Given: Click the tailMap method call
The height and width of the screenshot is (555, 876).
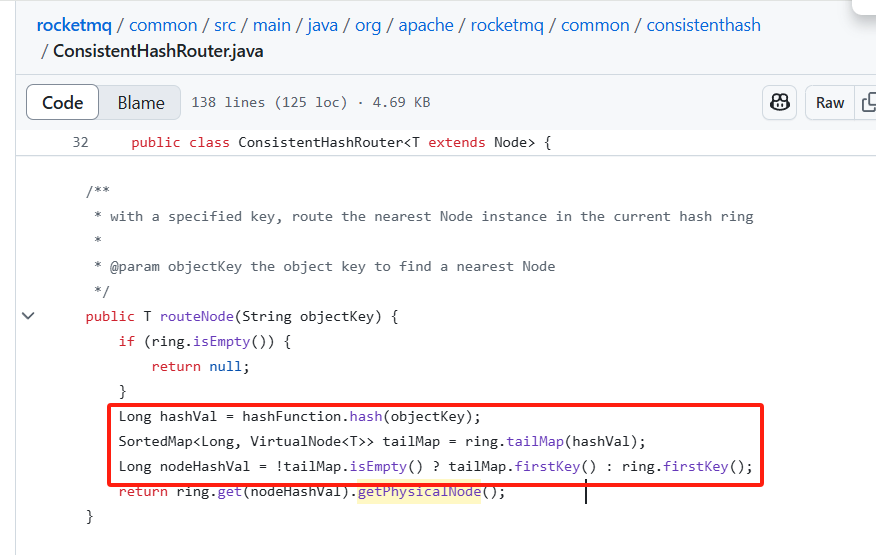Looking at the screenshot, I should click(x=535, y=442).
